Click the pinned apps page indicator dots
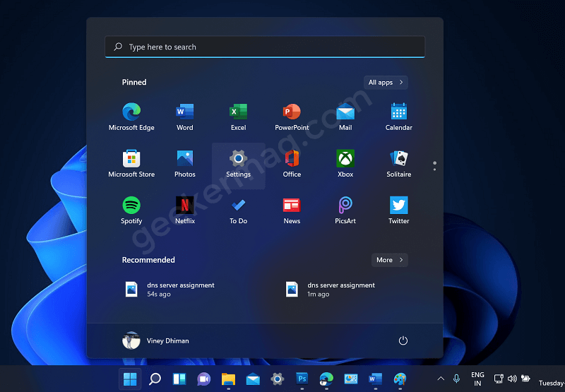Image resolution: width=565 pixels, height=392 pixels. tap(434, 166)
